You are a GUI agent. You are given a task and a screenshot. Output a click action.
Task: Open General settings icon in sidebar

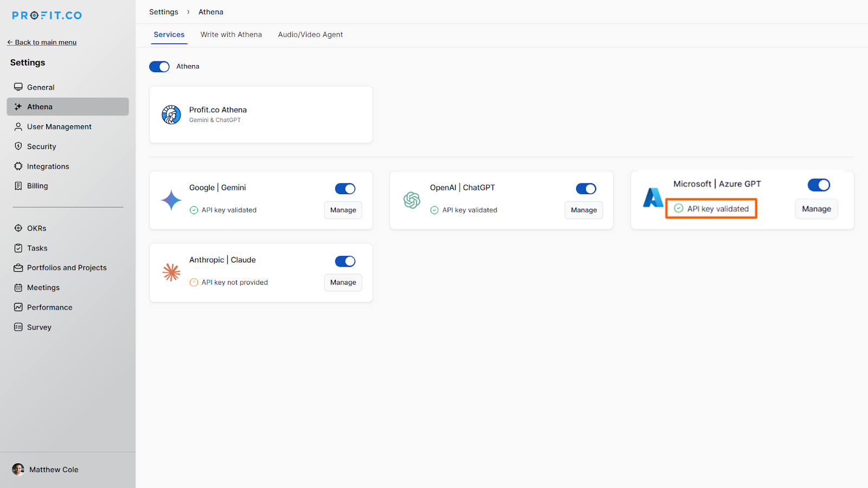pos(18,87)
